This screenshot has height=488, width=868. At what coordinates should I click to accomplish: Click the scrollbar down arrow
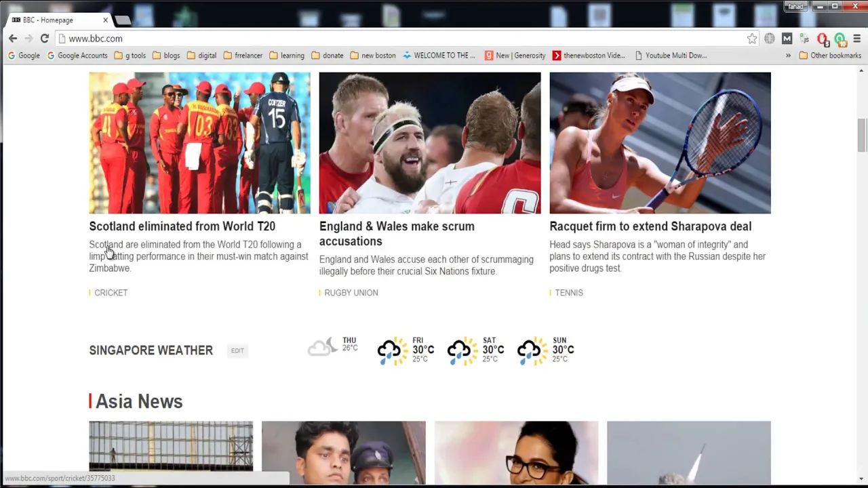point(862,479)
